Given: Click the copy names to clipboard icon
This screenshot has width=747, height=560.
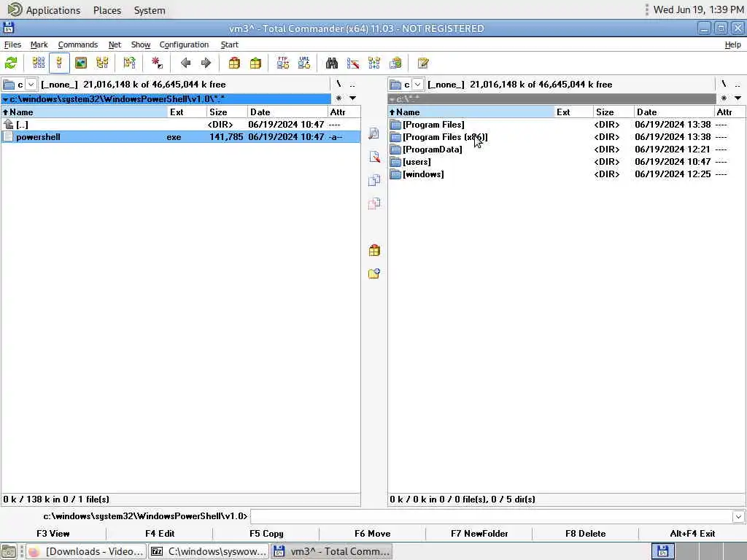Looking at the screenshot, I should tap(396, 63).
